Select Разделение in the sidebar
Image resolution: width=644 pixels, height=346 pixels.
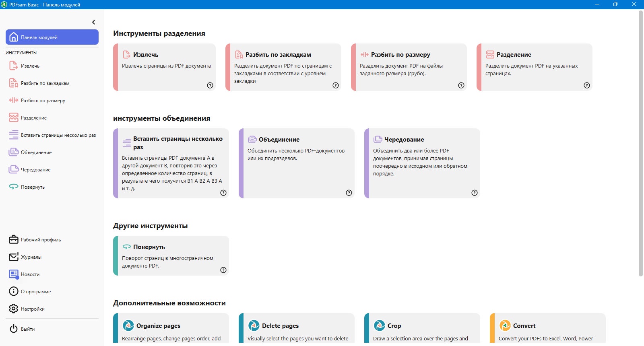tap(52, 117)
